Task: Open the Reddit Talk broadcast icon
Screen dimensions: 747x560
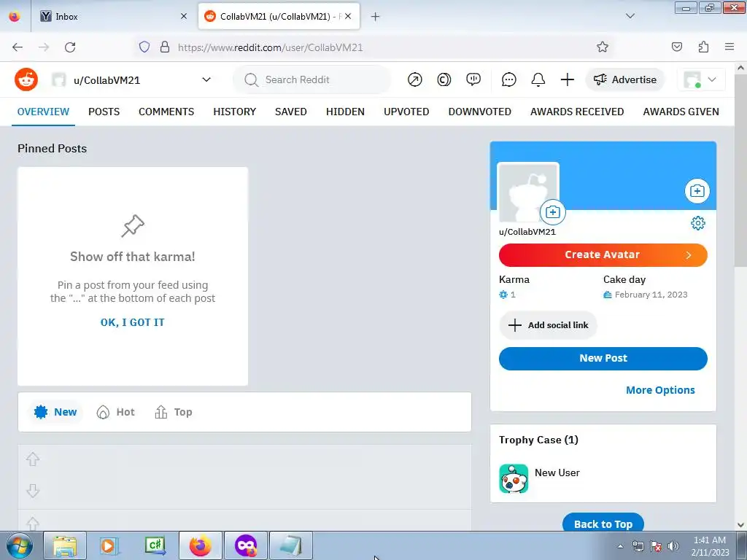Action: (473, 79)
